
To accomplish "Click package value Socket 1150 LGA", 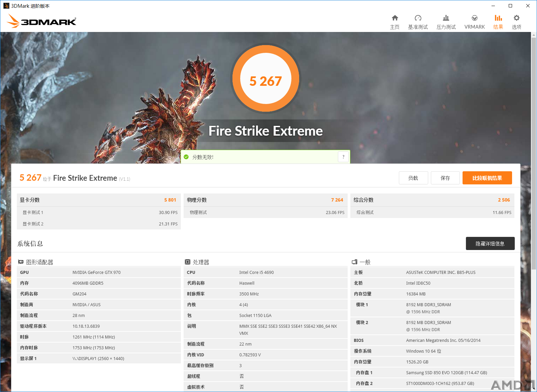I will pyautogui.click(x=255, y=316).
